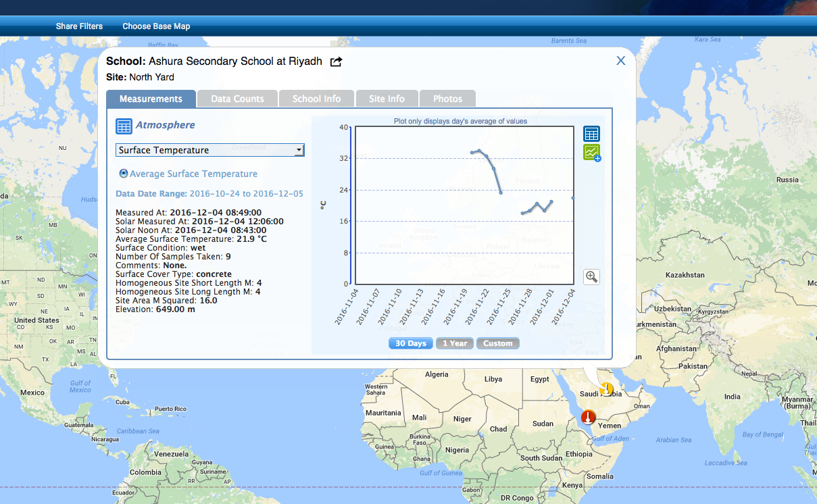Close the school info popup
Viewport: 817px width, 504px height.
coord(620,61)
